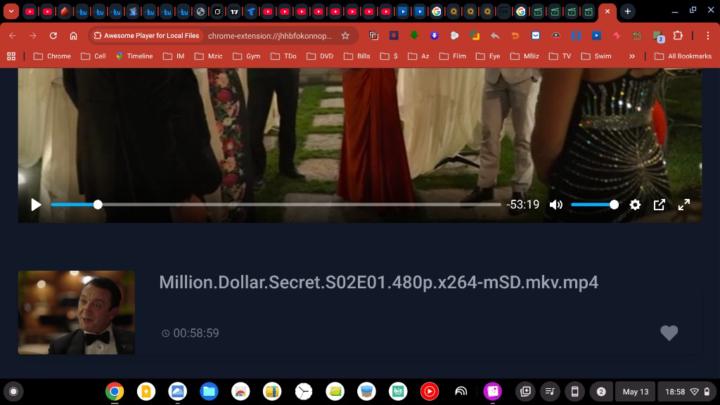The width and height of the screenshot is (720, 405).
Task: Open the All Bookmarks folder
Action: [x=683, y=56]
